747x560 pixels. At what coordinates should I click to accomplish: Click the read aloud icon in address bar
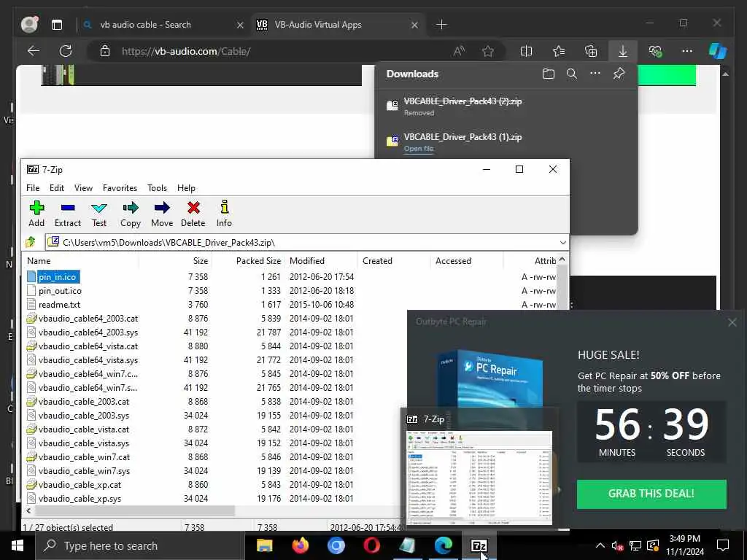(x=460, y=51)
